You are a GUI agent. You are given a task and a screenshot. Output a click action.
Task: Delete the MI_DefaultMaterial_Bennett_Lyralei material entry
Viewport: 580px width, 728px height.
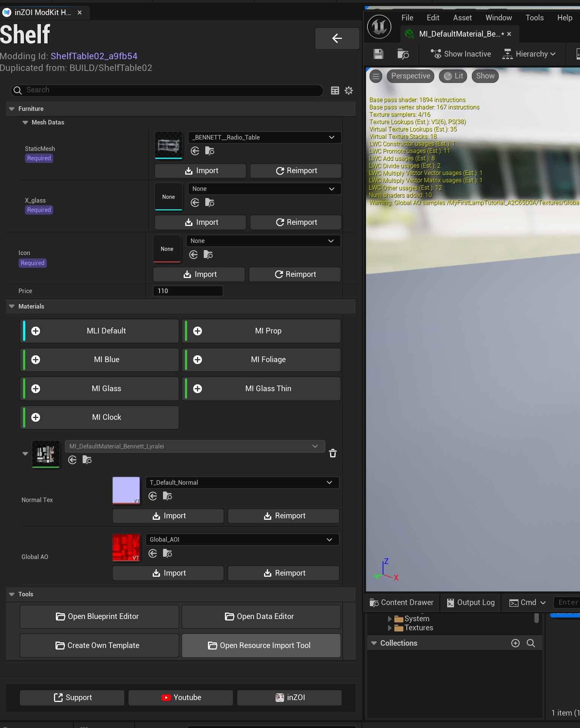[x=333, y=453]
